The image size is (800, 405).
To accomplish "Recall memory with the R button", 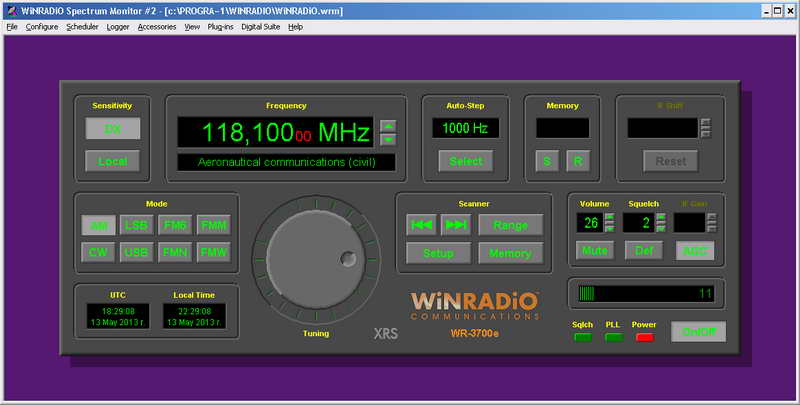I will 578,161.
